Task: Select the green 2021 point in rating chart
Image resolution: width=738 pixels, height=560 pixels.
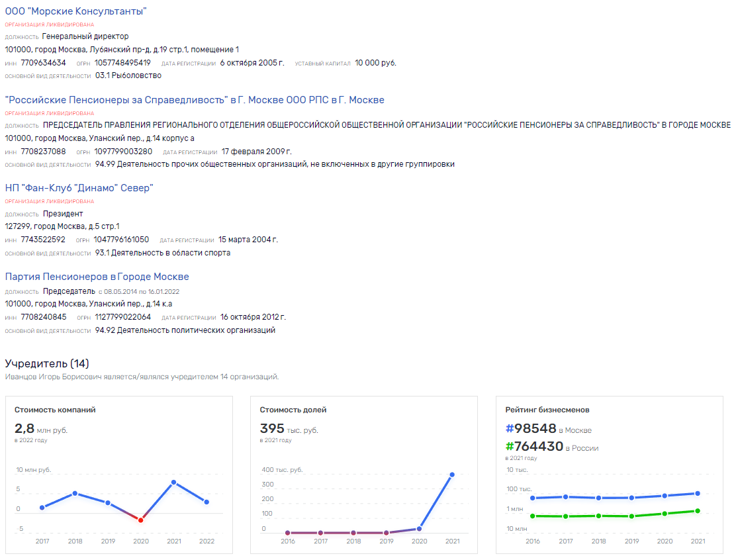Action: tap(698, 511)
